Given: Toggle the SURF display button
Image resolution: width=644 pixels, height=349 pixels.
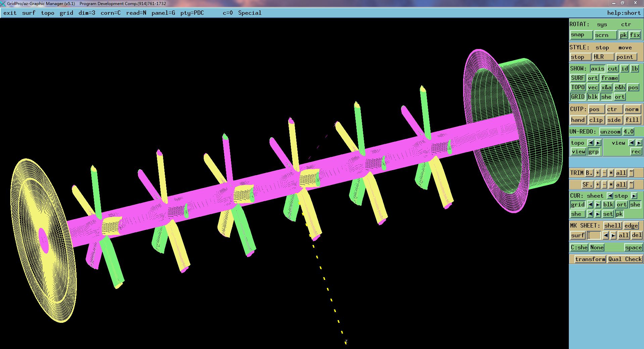Looking at the screenshot, I should pos(578,78).
